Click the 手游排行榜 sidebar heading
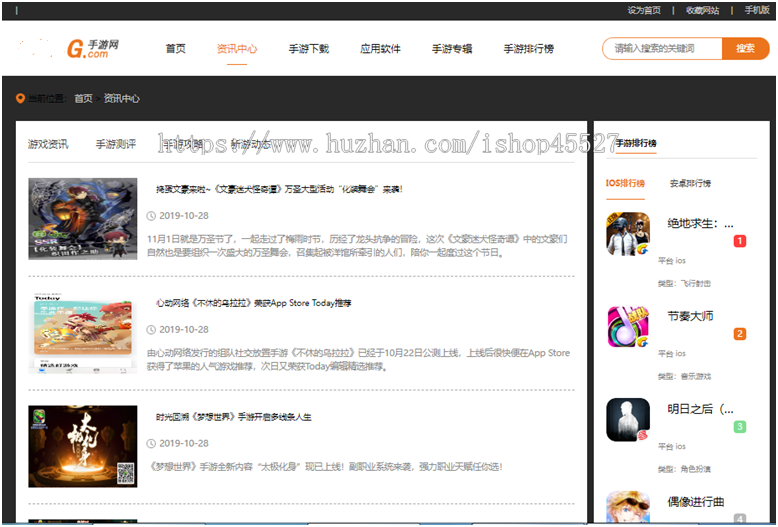 click(636, 143)
